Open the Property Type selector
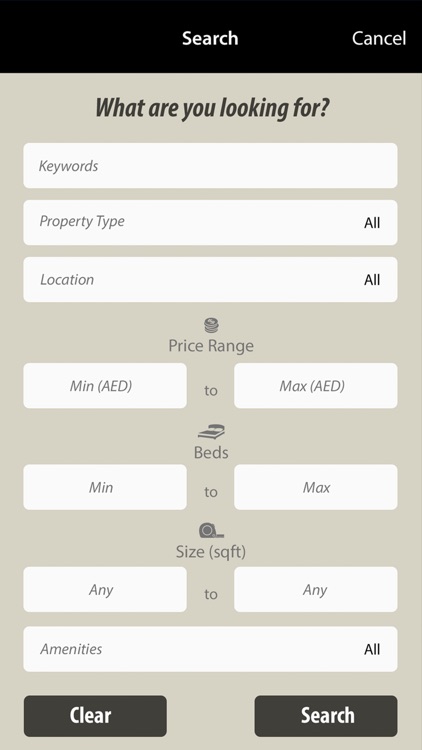Screen dimensions: 422x750 211,222
